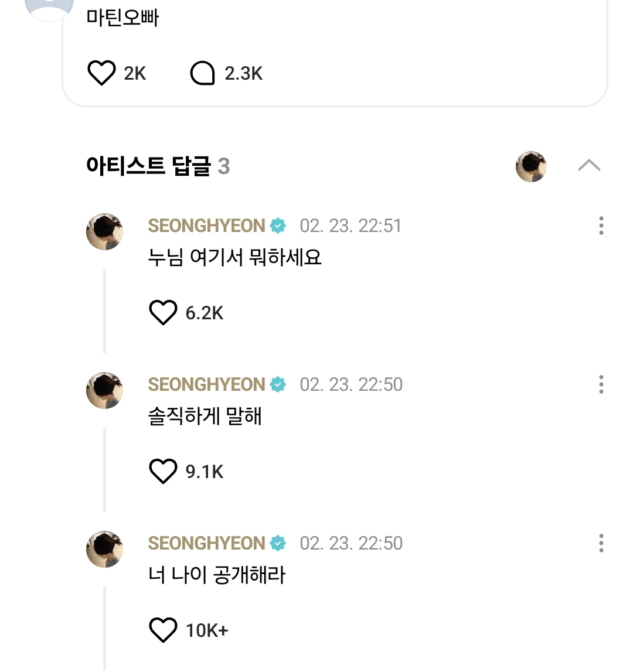
Task: Tap the '아티스트 답글 3' header
Action: tap(158, 166)
